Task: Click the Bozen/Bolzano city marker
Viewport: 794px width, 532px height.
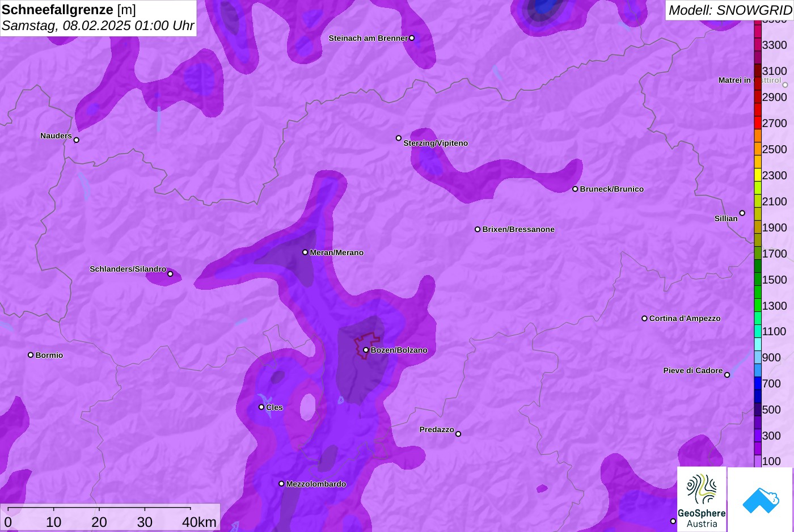Action: (366, 350)
